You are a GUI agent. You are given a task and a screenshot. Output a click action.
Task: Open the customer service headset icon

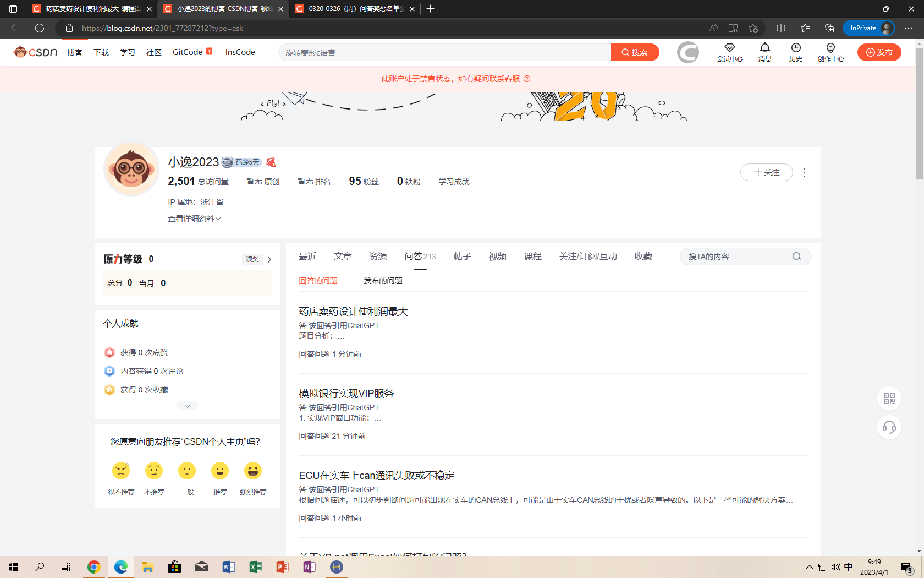tap(889, 427)
